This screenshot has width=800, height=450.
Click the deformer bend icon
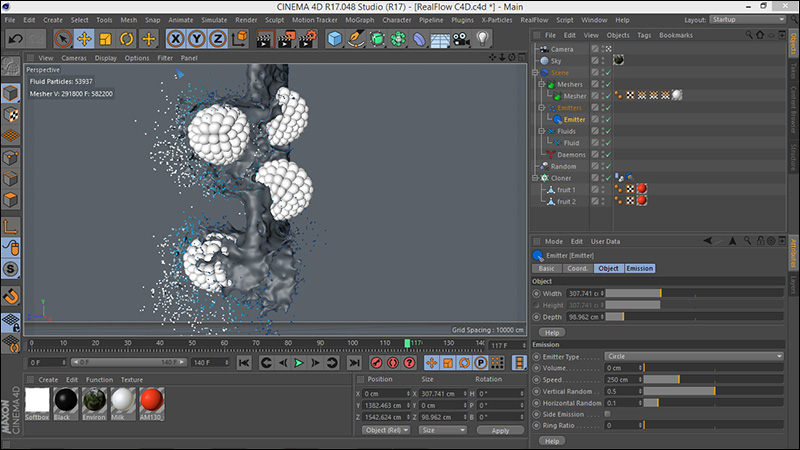point(419,39)
